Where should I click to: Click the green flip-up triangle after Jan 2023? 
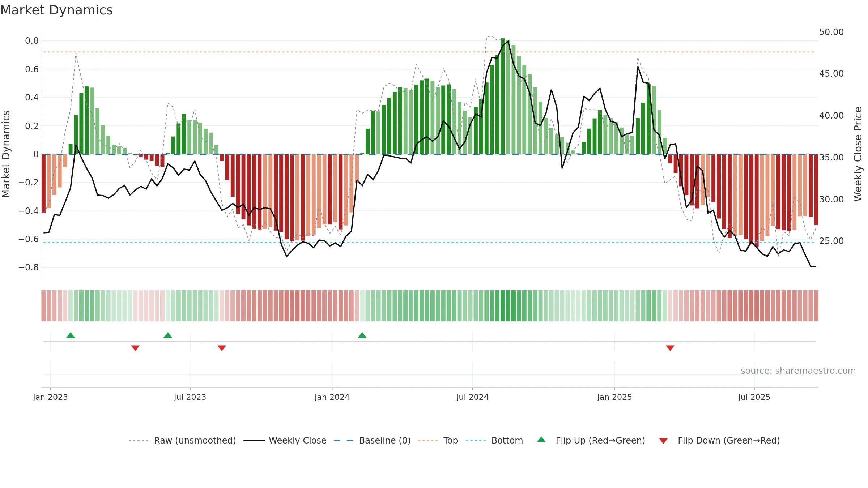pyautogui.click(x=71, y=335)
